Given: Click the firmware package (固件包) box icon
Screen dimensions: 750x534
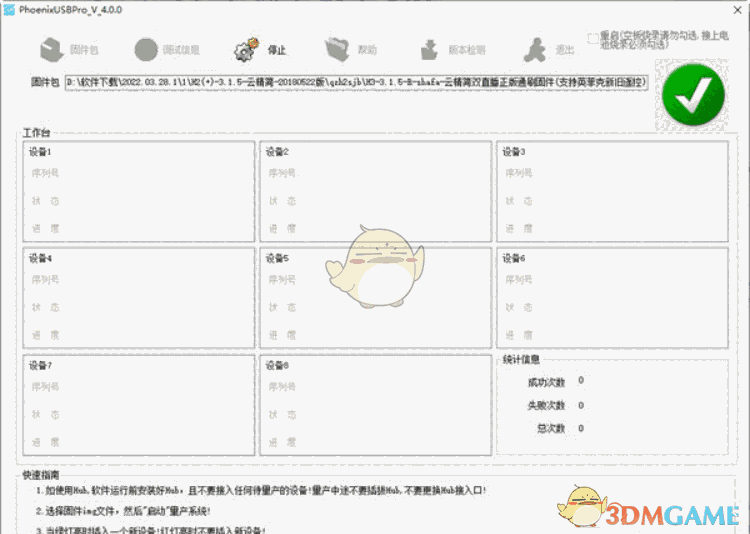Looking at the screenshot, I should coord(52,50).
